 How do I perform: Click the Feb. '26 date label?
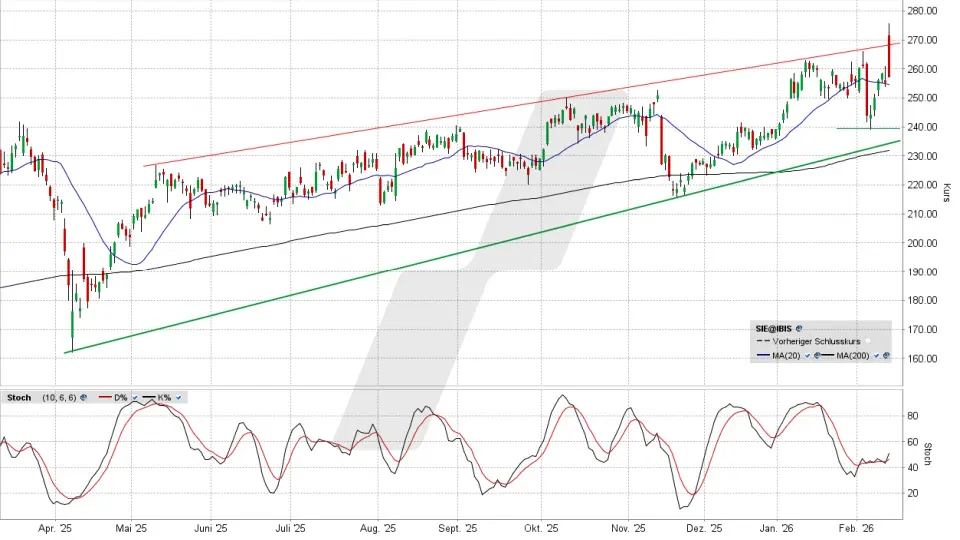click(x=856, y=528)
